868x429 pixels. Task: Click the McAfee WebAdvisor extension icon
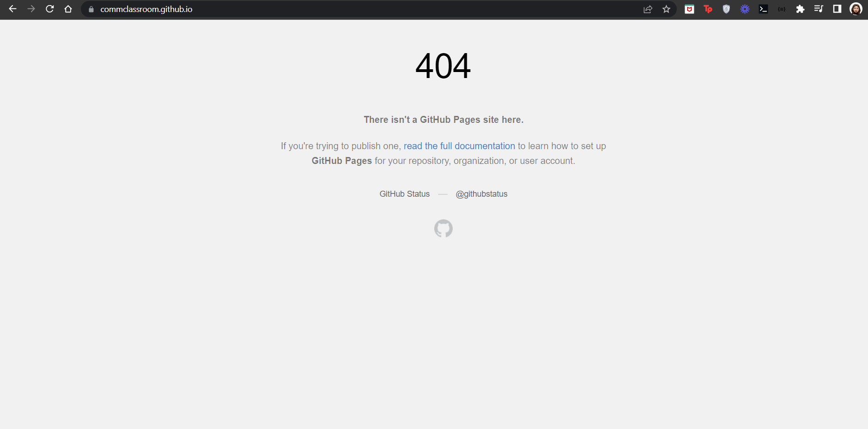pyautogui.click(x=689, y=9)
